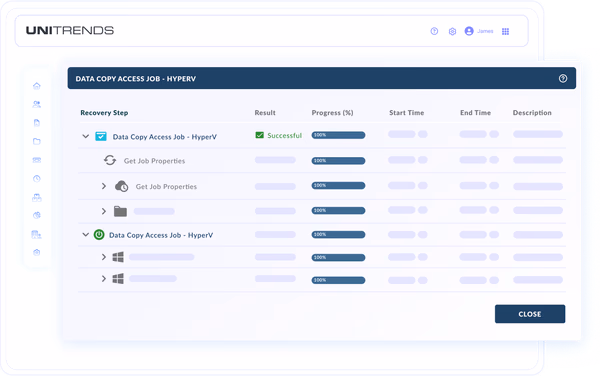The image size is (600, 376).
Task: Select Get Job Properties refresh row text
Action: click(x=154, y=161)
